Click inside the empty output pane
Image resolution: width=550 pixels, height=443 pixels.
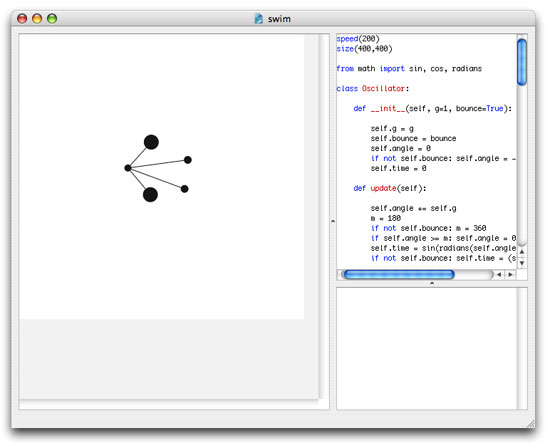point(427,348)
